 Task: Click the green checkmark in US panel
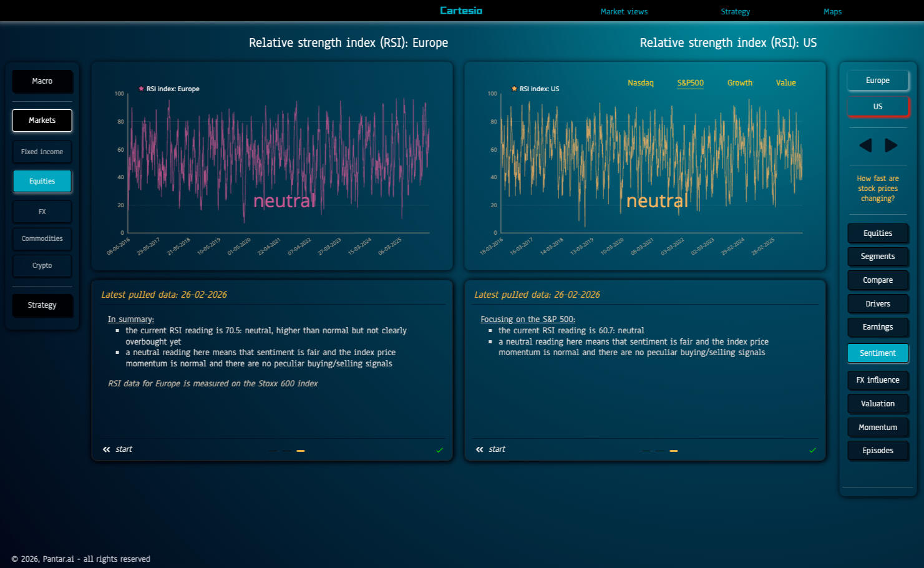point(812,450)
